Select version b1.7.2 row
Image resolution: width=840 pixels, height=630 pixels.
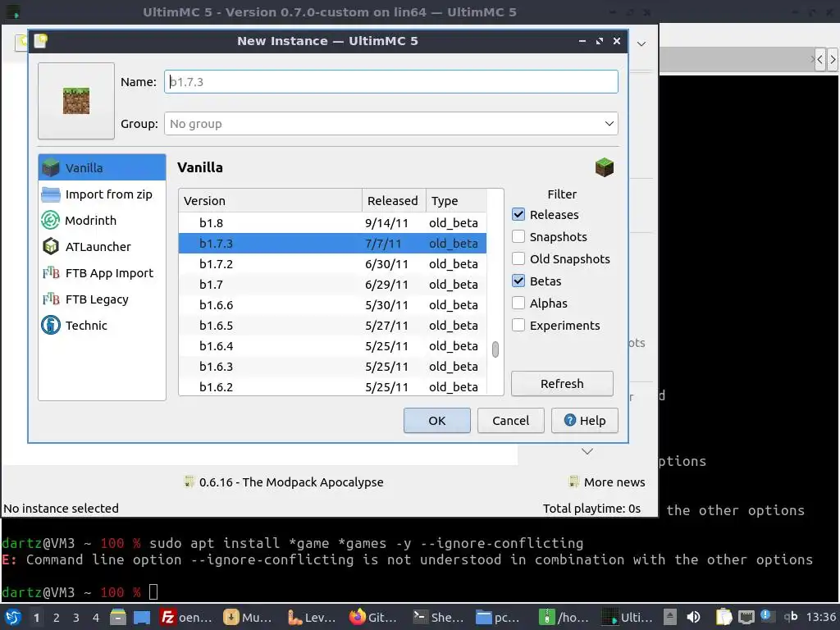click(332, 264)
